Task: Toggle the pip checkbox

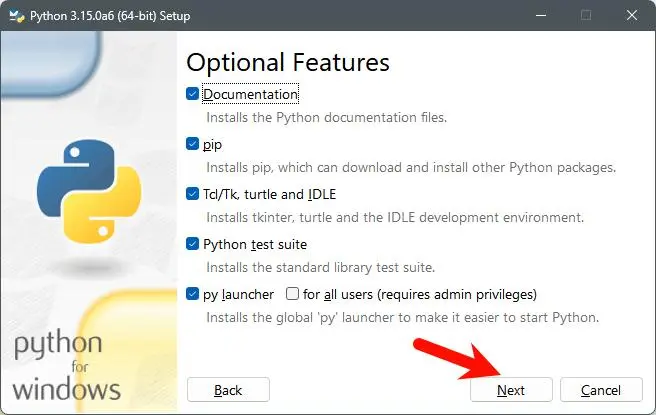Action: pos(192,144)
